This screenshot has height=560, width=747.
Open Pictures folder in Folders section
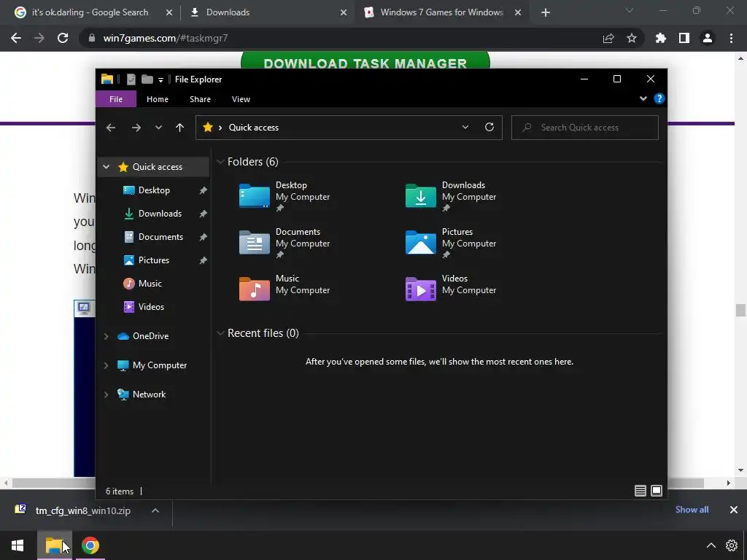coord(451,243)
